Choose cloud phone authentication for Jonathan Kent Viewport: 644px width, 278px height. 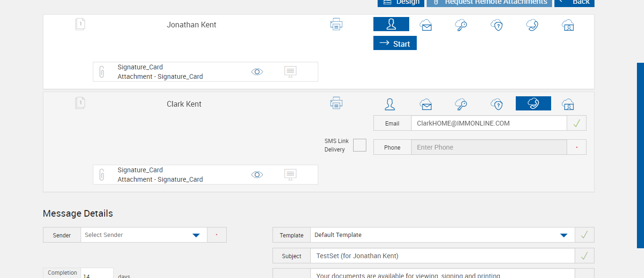click(532, 25)
